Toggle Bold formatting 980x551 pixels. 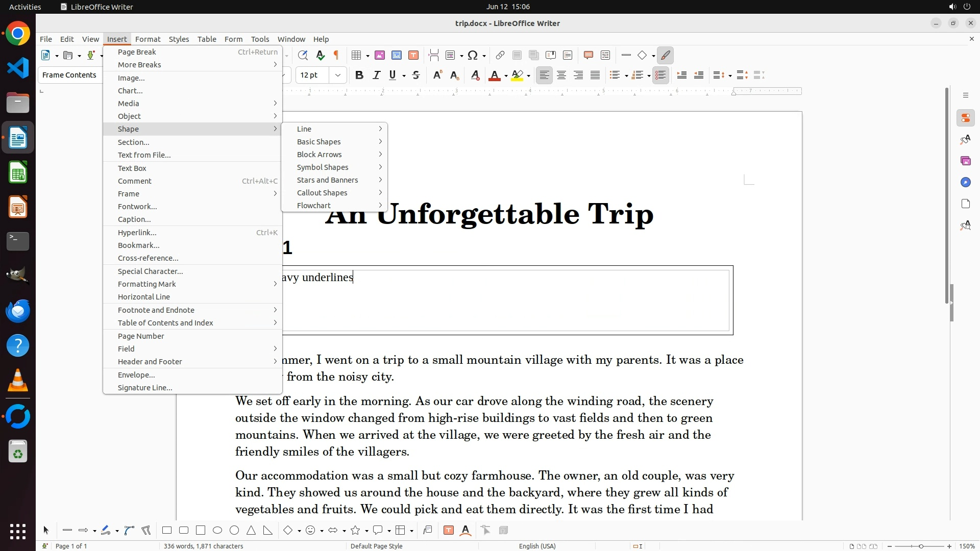click(x=359, y=75)
